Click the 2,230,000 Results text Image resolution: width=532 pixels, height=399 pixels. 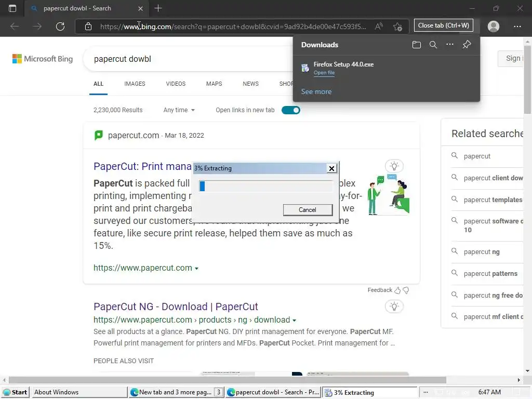118,110
